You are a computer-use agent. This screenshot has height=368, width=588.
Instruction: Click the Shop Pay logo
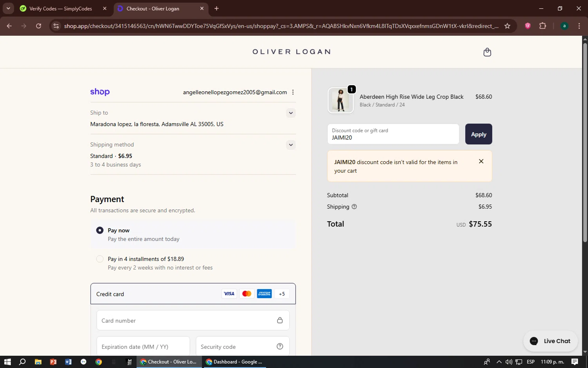click(100, 92)
